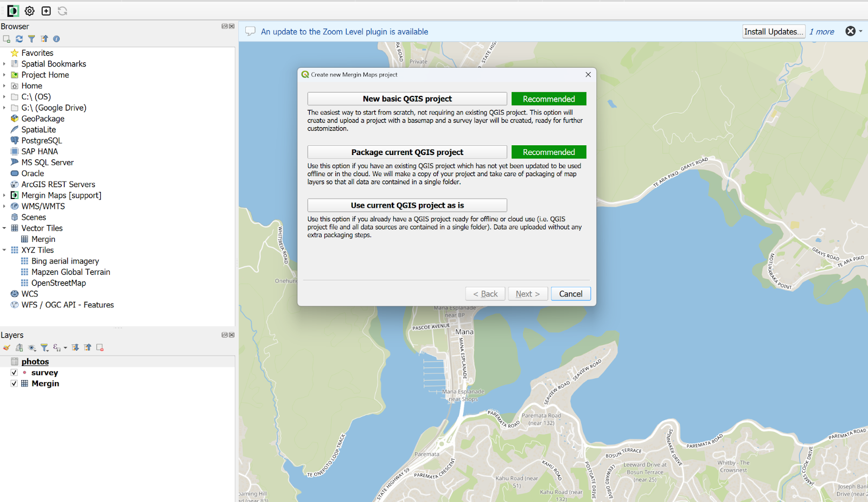This screenshot has width=868, height=502.
Task: Expand Mergin Maps [support] node
Action: 4,195
